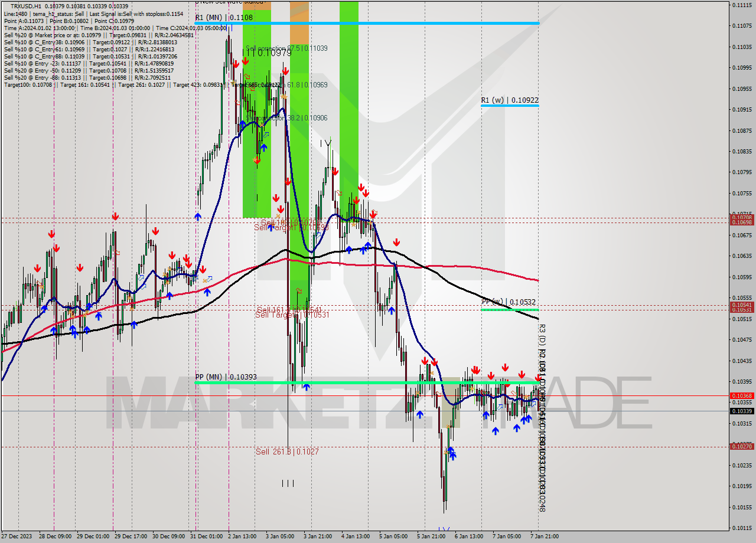Click the 0.11115 price axis label
Image resolution: width=756 pixels, height=543 pixels.
(741, 5)
